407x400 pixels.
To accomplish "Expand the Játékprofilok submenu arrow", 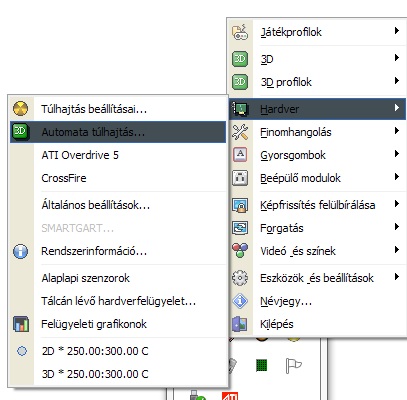I will (396, 31).
